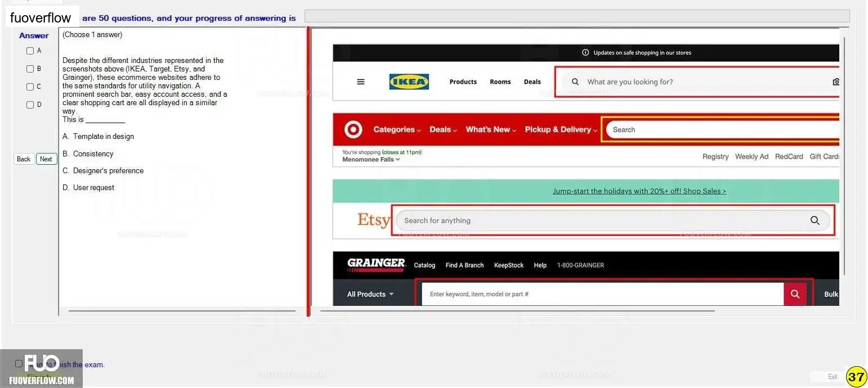Click the IKEA logo
The image size is (868, 388).
click(409, 82)
